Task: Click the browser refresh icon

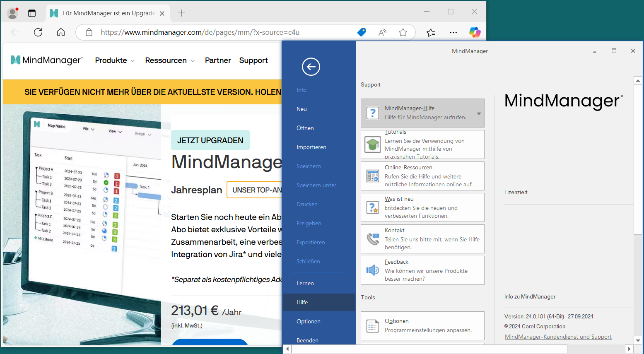Action: click(38, 32)
